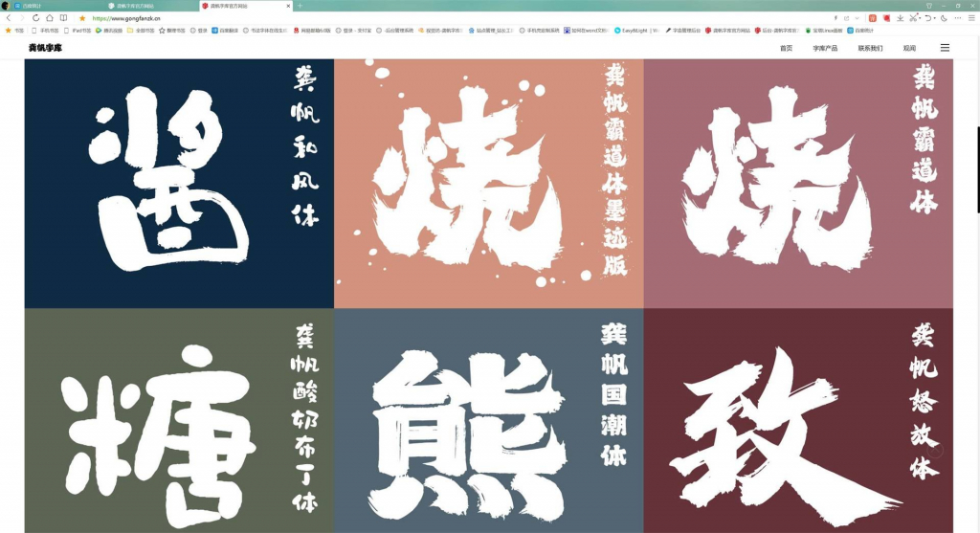Open the 百度统计 bookmark in bookmarks bar
Screen dimensions: 980x533
[861, 30]
